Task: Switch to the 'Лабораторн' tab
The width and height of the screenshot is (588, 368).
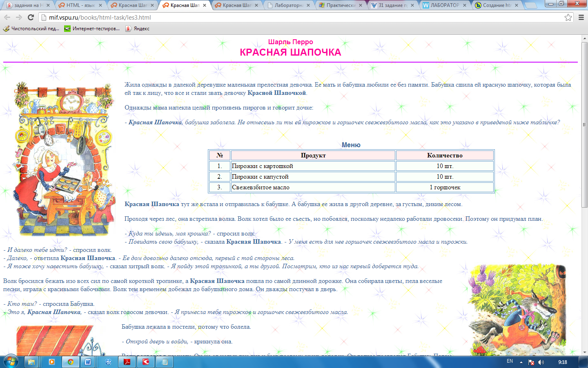Action: pos(286,5)
